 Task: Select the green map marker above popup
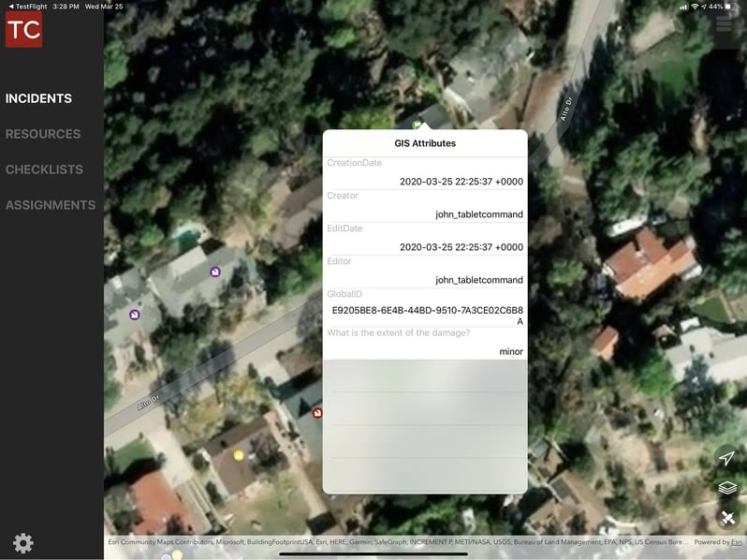tap(417, 125)
